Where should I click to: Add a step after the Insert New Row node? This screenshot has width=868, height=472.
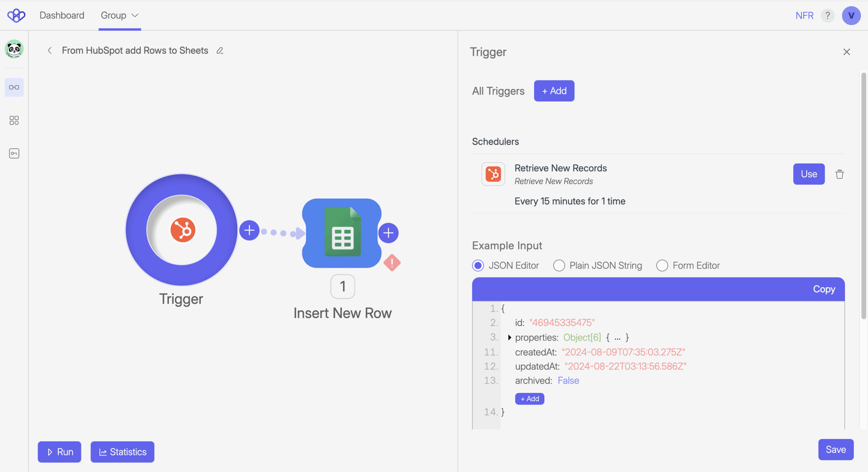[x=388, y=233]
